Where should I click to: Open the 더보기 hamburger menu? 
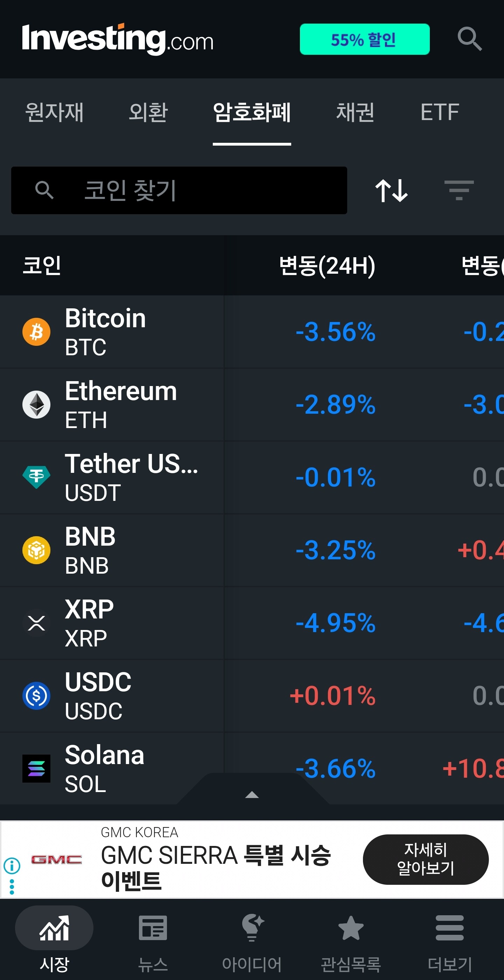(x=450, y=928)
